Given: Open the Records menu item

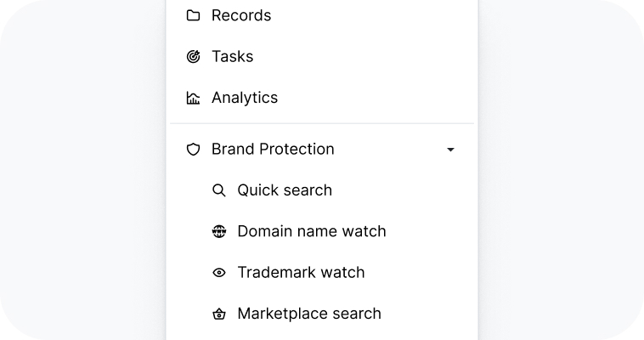Looking at the screenshot, I should tap(241, 15).
